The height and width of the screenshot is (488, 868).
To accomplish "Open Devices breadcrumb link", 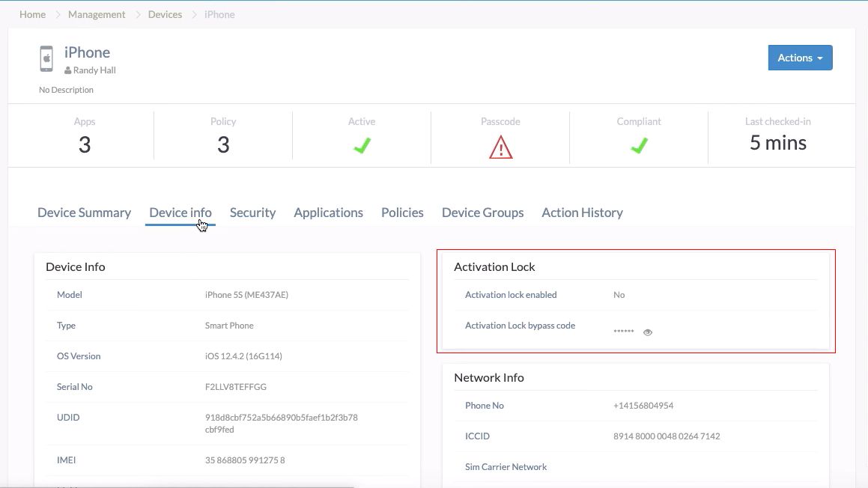I will 165,14.
